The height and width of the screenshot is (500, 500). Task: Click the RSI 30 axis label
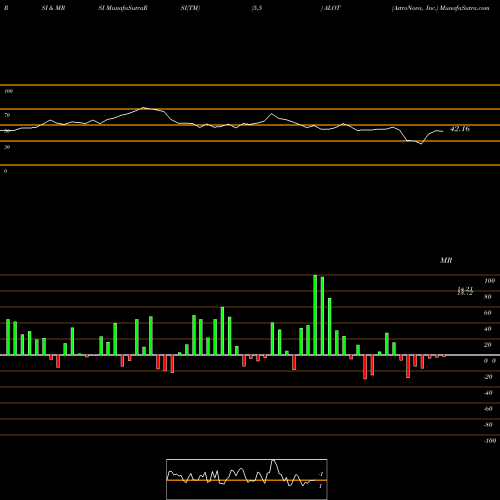tap(7, 147)
